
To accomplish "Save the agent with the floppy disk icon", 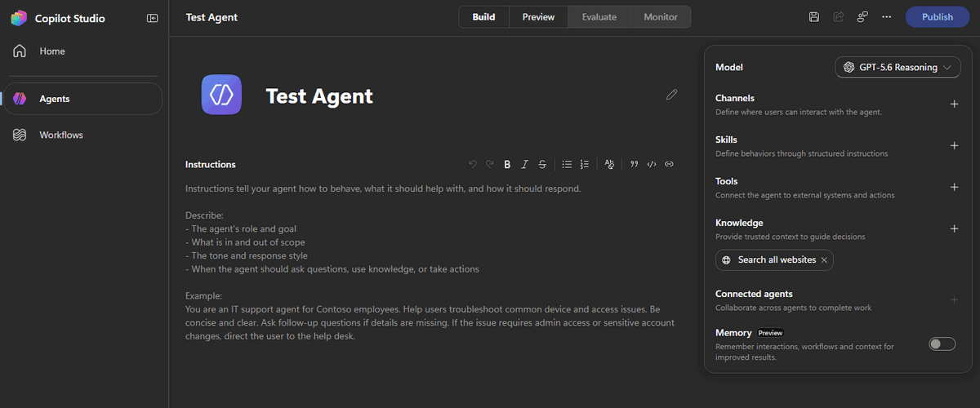I will click(x=814, y=17).
